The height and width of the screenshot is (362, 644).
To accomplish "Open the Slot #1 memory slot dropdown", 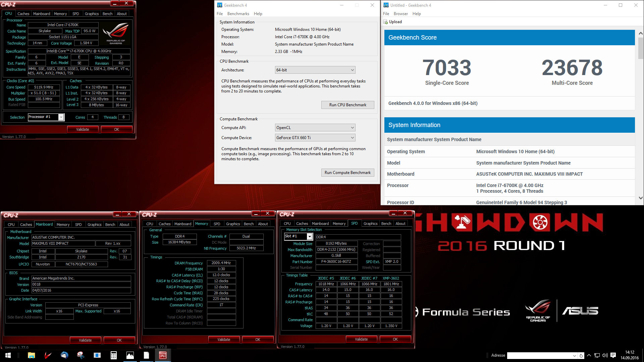I will [x=310, y=237].
